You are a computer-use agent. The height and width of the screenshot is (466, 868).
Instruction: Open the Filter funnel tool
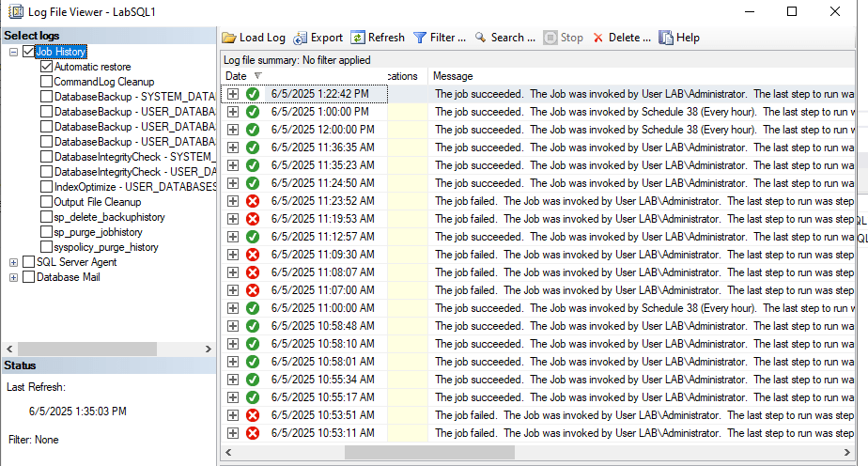[x=420, y=38]
